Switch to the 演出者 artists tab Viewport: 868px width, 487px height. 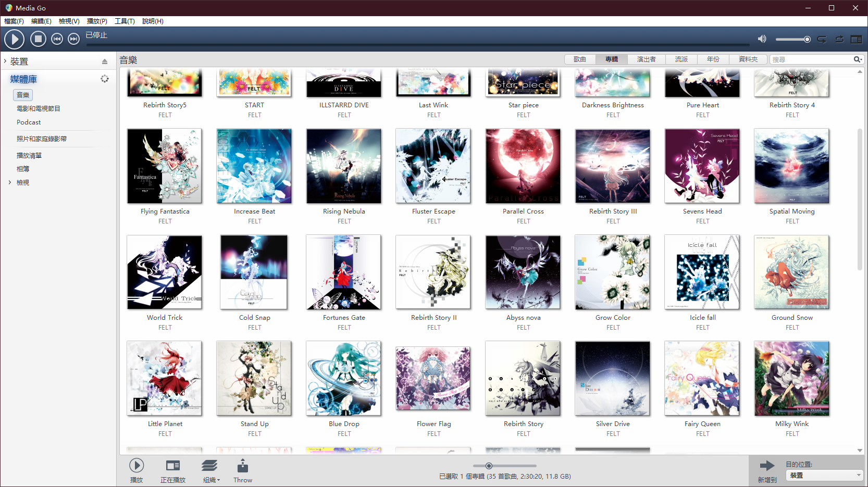coord(646,59)
